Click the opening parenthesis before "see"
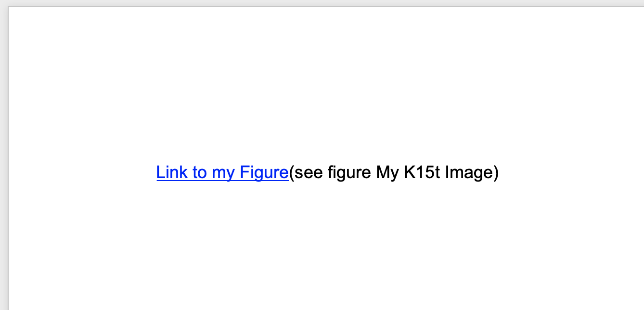The width and height of the screenshot is (644, 310). point(292,172)
